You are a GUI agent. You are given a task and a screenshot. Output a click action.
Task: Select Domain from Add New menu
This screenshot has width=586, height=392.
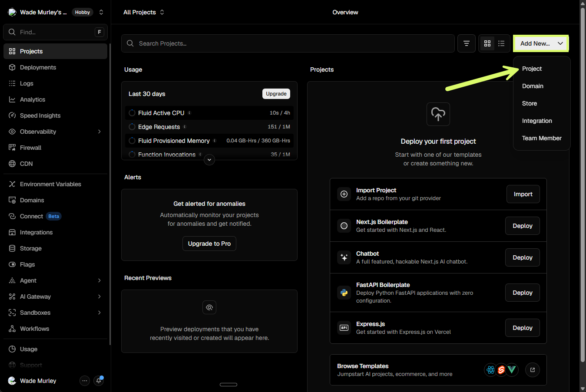pos(542,86)
